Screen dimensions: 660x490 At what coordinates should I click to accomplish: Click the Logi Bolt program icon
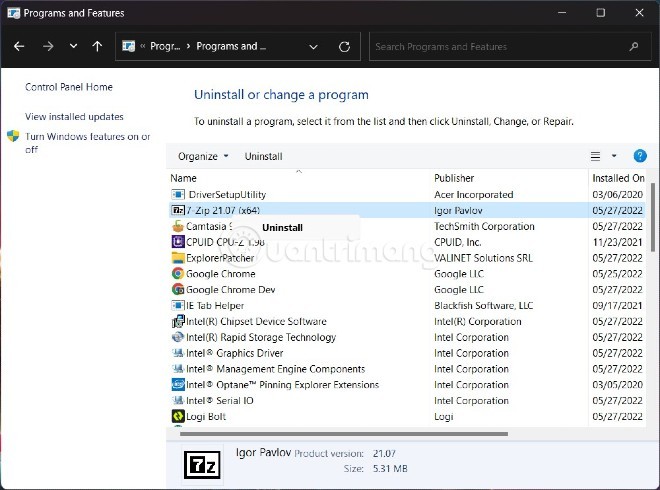click(178, 416)
